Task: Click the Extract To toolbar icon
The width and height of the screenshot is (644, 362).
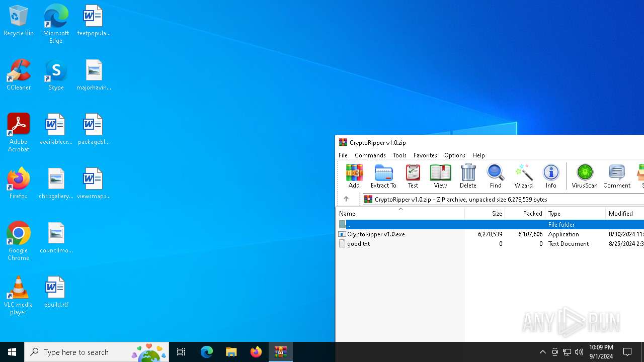Action: click(383, 176)
